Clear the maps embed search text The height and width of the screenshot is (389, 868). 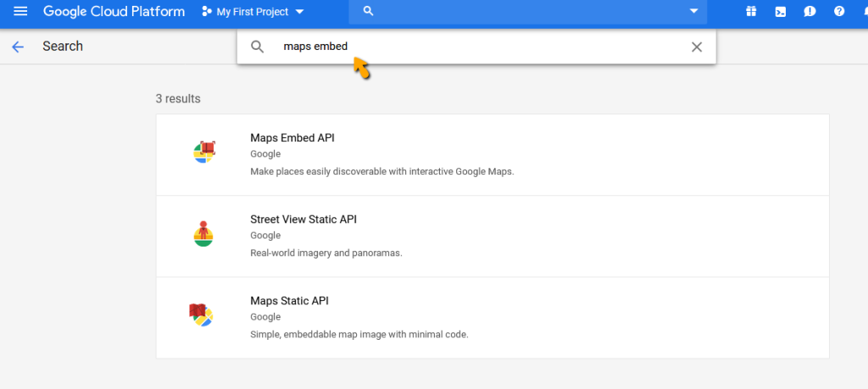[697, 47]
